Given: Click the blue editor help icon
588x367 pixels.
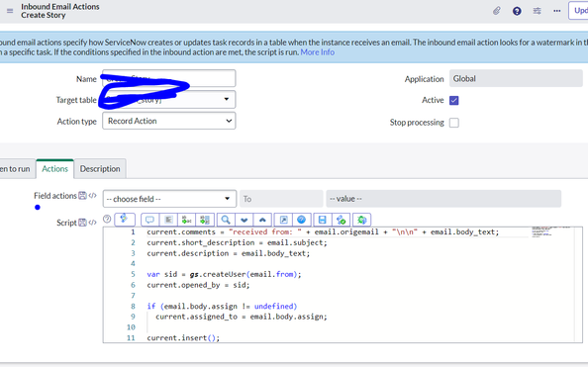Looking at the screenshot, I should click(302, 220).
